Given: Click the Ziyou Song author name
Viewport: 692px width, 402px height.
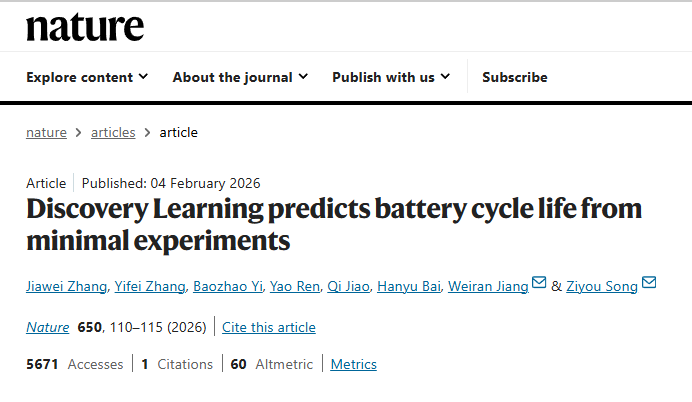Looking at the screenshot, I should (601, 287).
